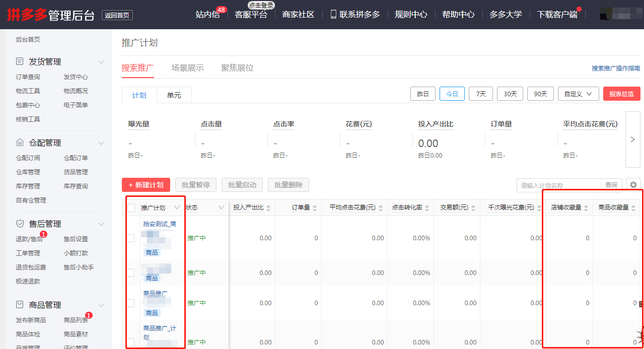Click the 新建计划 button
644x349 pixels.
146,184
